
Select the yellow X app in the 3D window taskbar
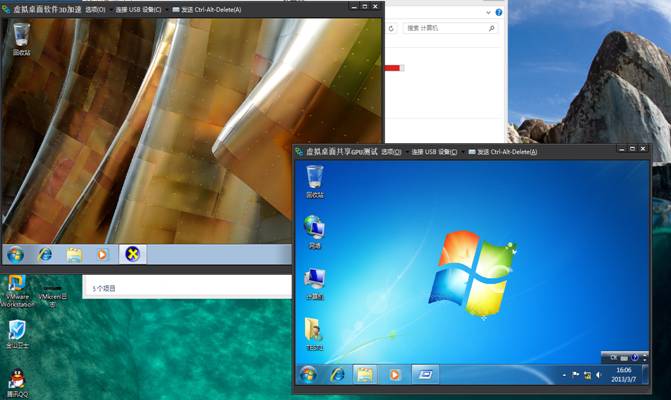[x=132, y=254]
